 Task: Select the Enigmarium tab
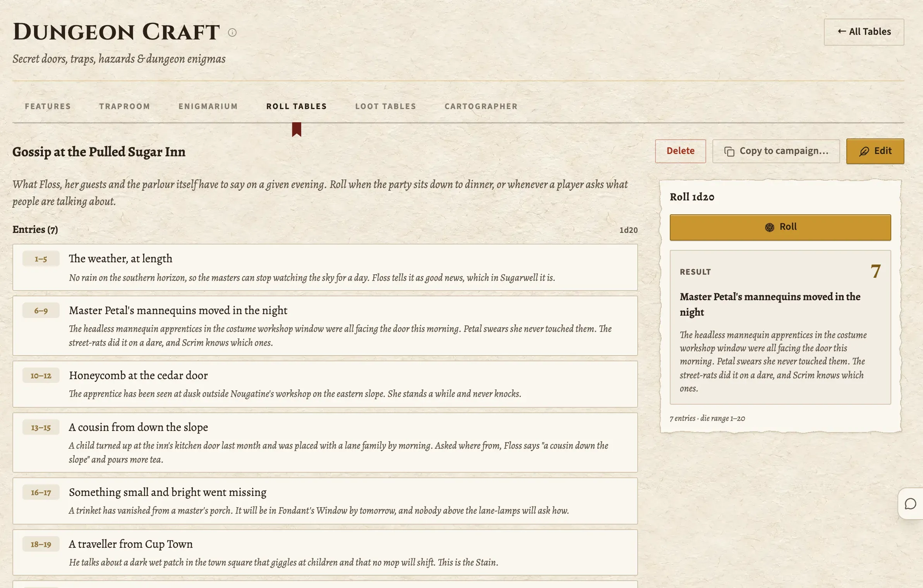click(208, 106)
